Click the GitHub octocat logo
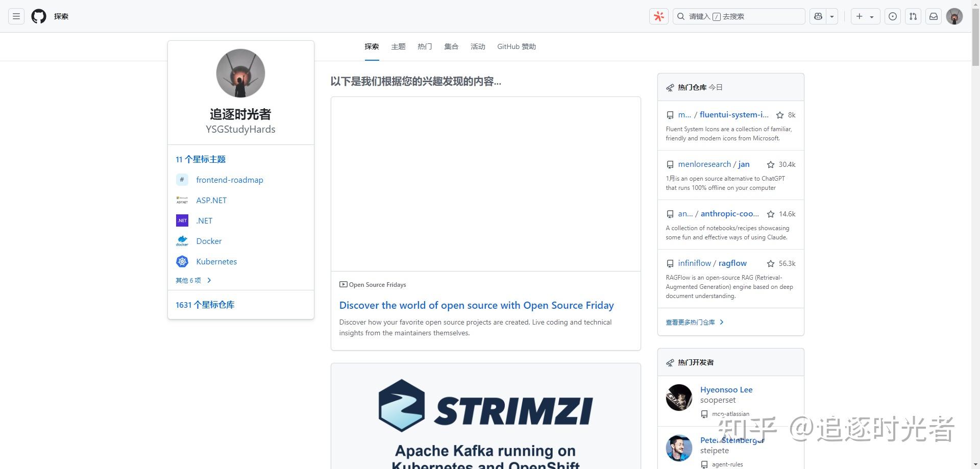Viewport: 980px width, 469px height. pos(38,16)
